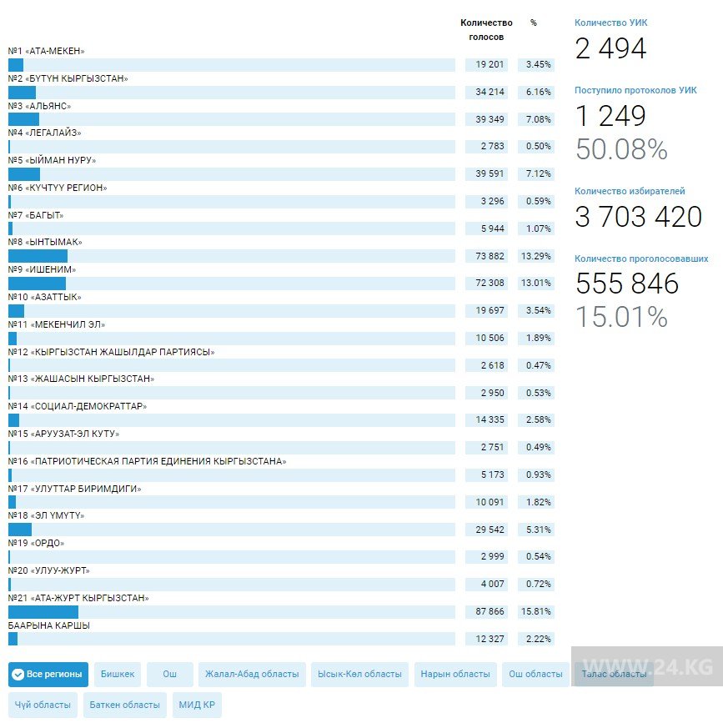
Task: Click the Талас областы button
Action: (613, 675)
